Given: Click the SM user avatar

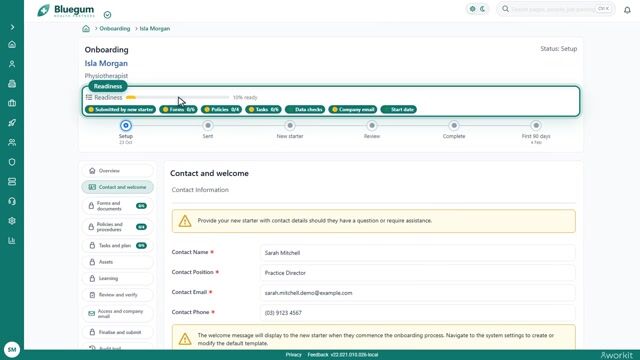Looking at the screenshot, I should [12, 349].
